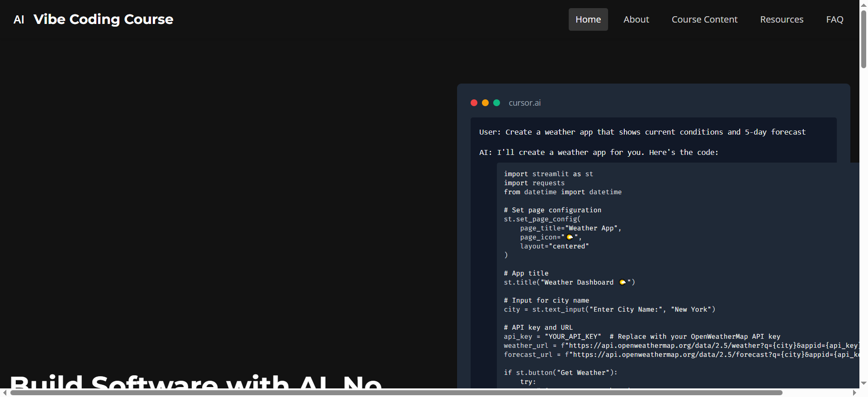Open the FAQ link
Viewport: 868px width, 397px height.
point(835,19)
